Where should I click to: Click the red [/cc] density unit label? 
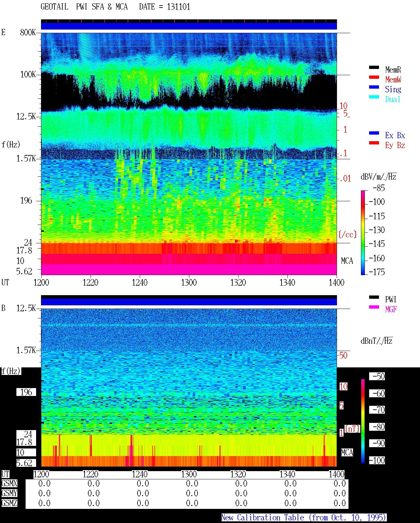347,234
